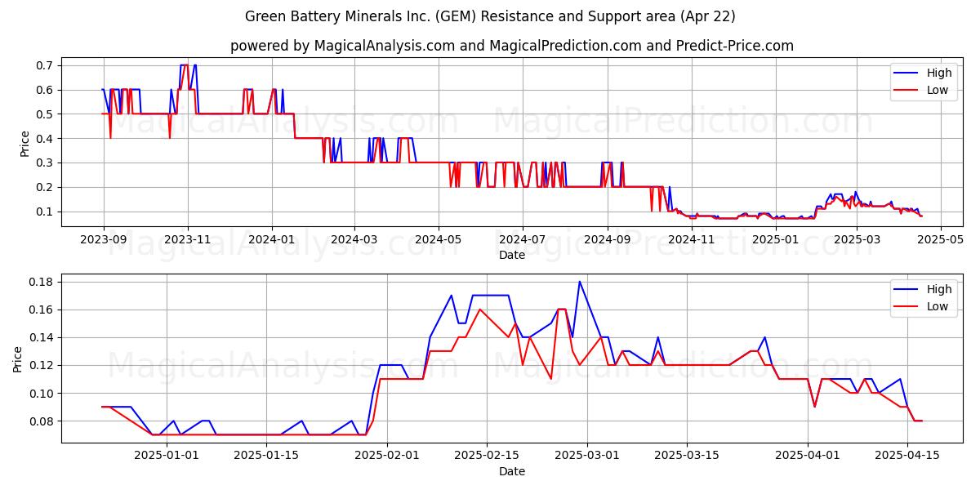Click the '2025-03' top chart axis label
This screenshot has width=980, height=490.
click(857, 240)
